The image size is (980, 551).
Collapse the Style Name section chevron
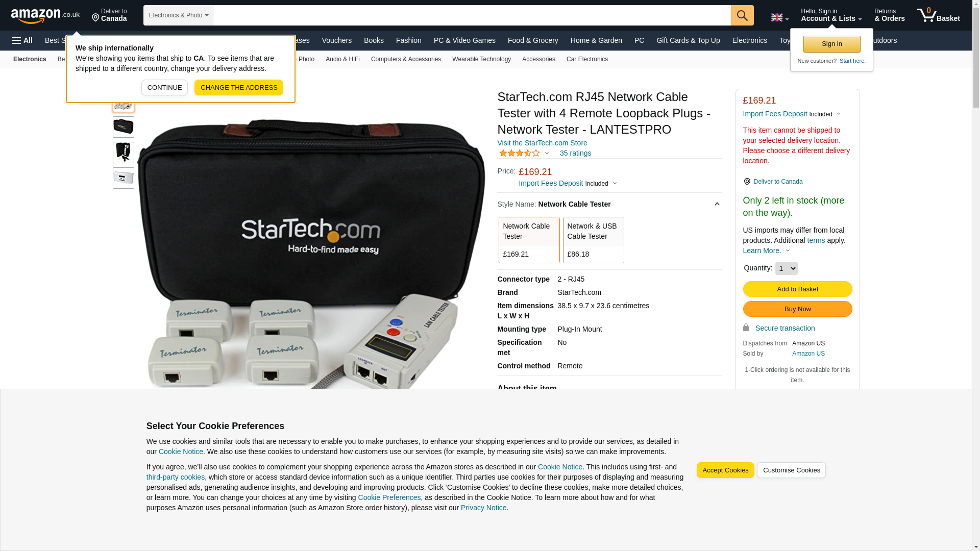pyautogui.click(x=717, y=205)
